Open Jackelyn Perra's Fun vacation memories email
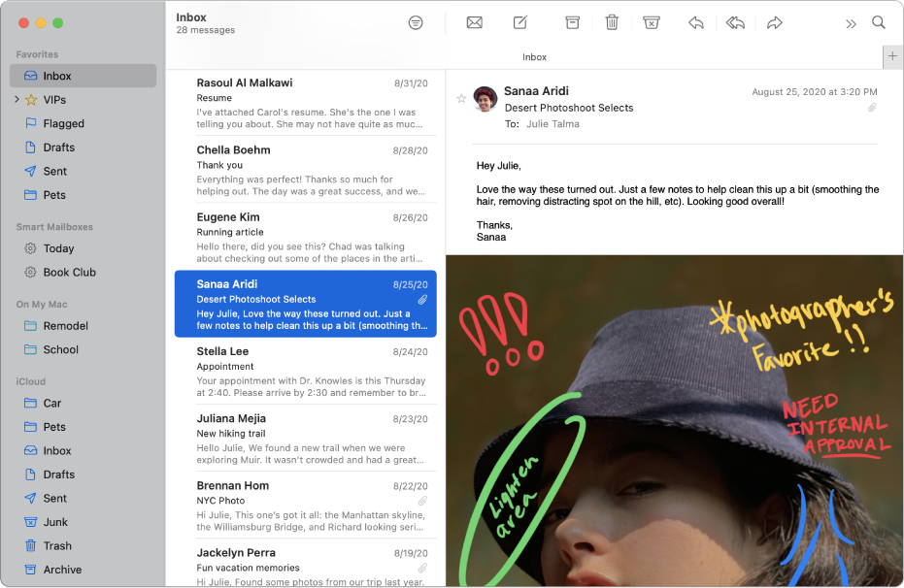Screen dimensions: 904x588 pos(306,565)
